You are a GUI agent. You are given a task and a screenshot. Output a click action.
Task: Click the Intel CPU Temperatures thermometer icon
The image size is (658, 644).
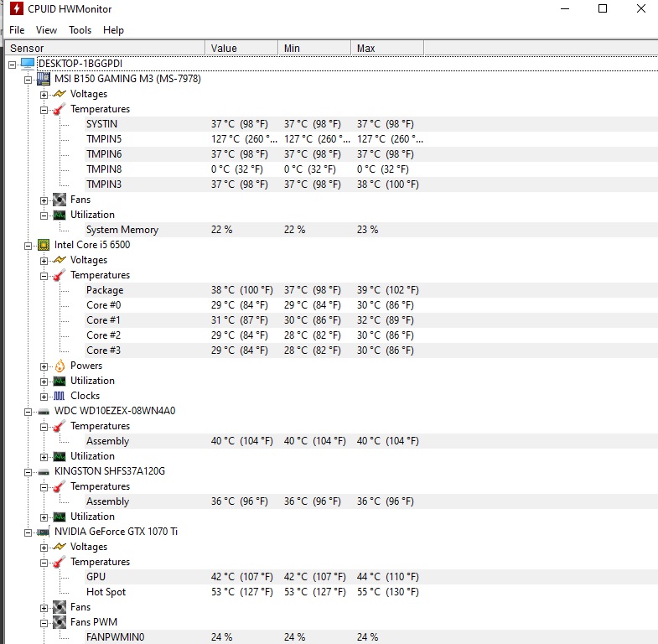pos(60,275)
